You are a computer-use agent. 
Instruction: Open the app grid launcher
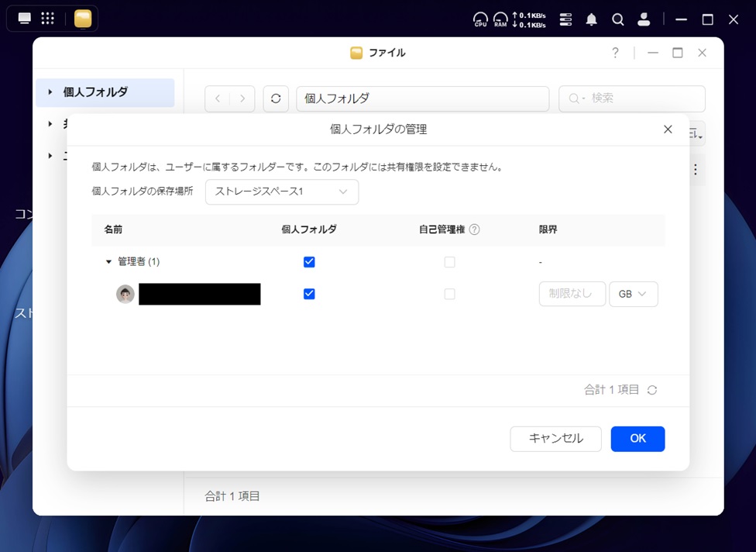coord(48,19)
